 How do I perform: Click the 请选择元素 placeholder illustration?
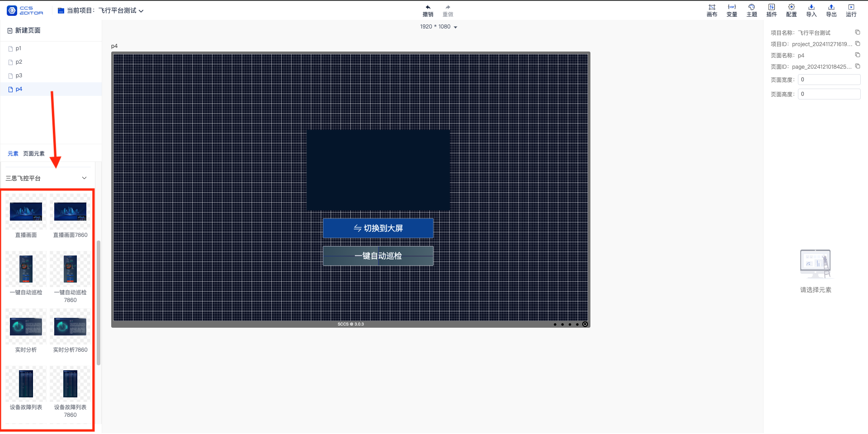tap(816, 264)
